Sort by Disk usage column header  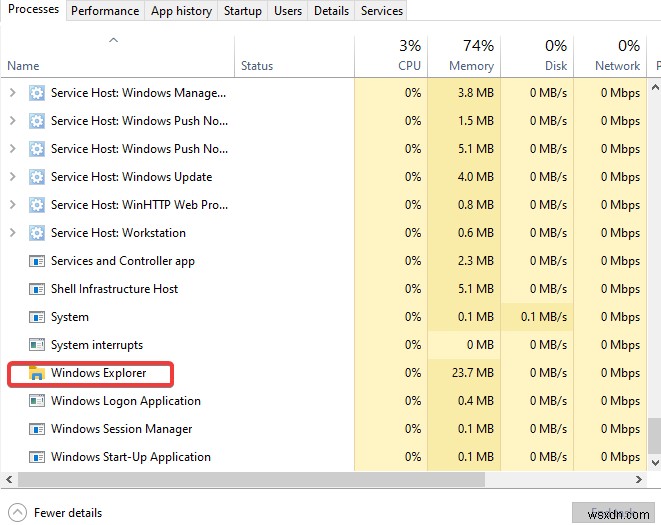(x=537, y=57)
